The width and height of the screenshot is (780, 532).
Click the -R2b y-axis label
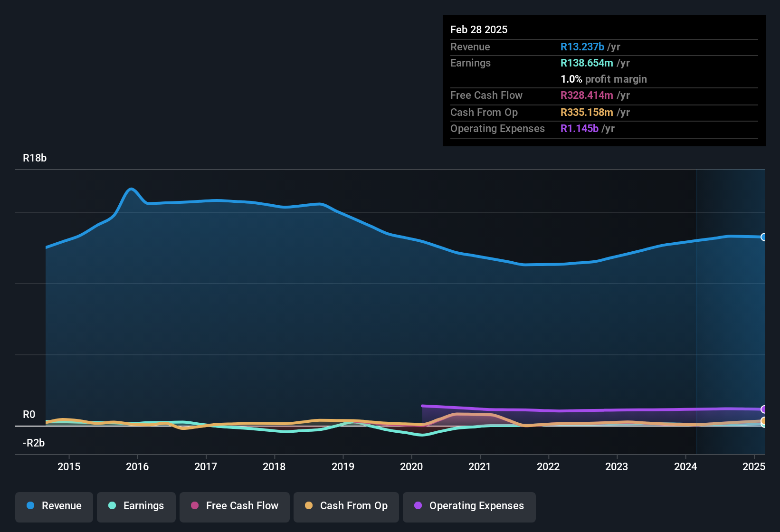(34, 443)
